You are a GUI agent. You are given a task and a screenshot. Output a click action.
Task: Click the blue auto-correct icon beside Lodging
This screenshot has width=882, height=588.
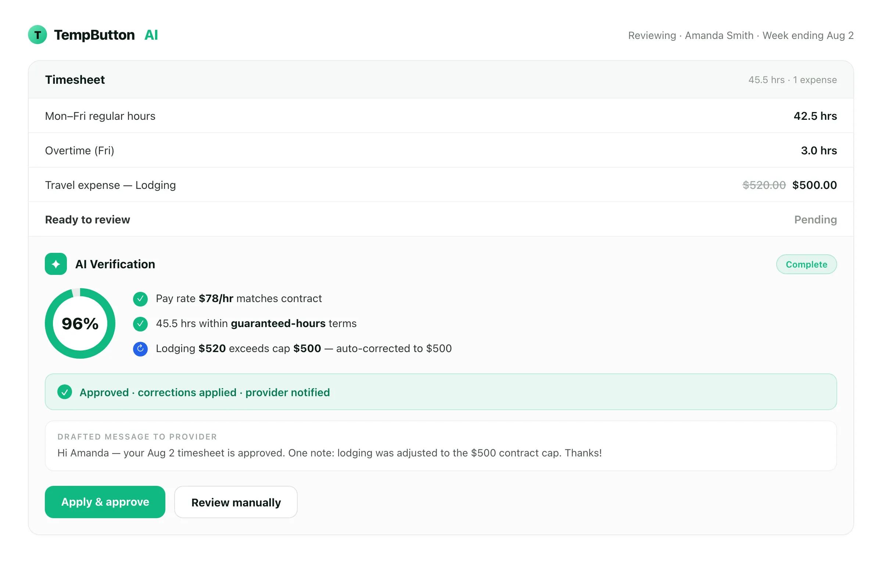140,349
